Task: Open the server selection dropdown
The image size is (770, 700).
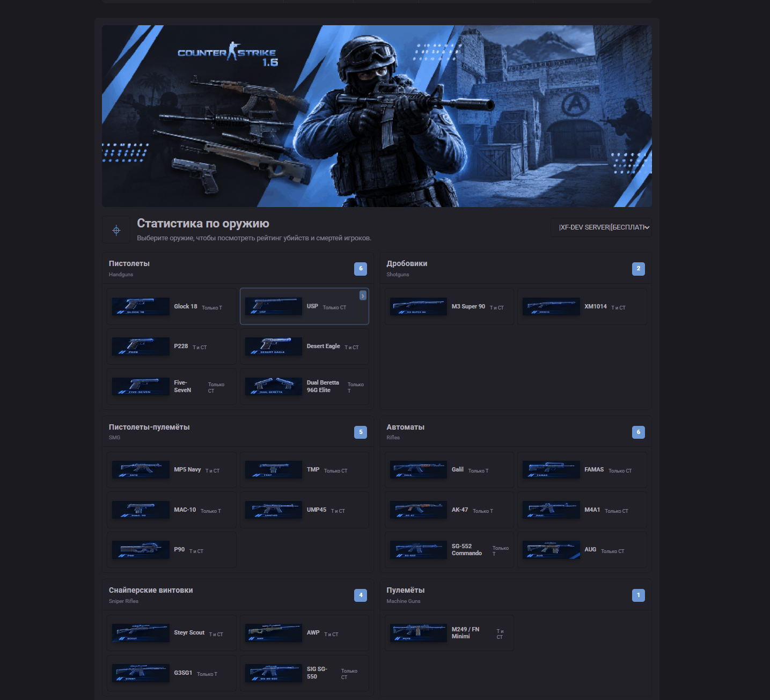Action: (601, 227)
